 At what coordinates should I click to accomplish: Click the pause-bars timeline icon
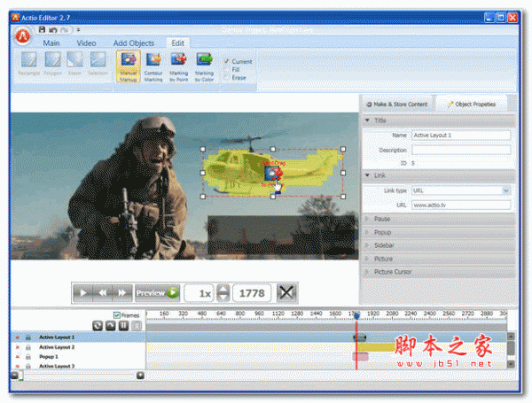click(123, 326)
